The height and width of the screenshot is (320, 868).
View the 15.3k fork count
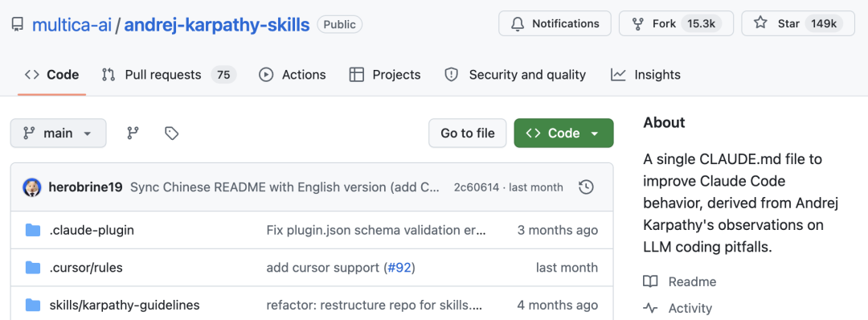point(701,24)
